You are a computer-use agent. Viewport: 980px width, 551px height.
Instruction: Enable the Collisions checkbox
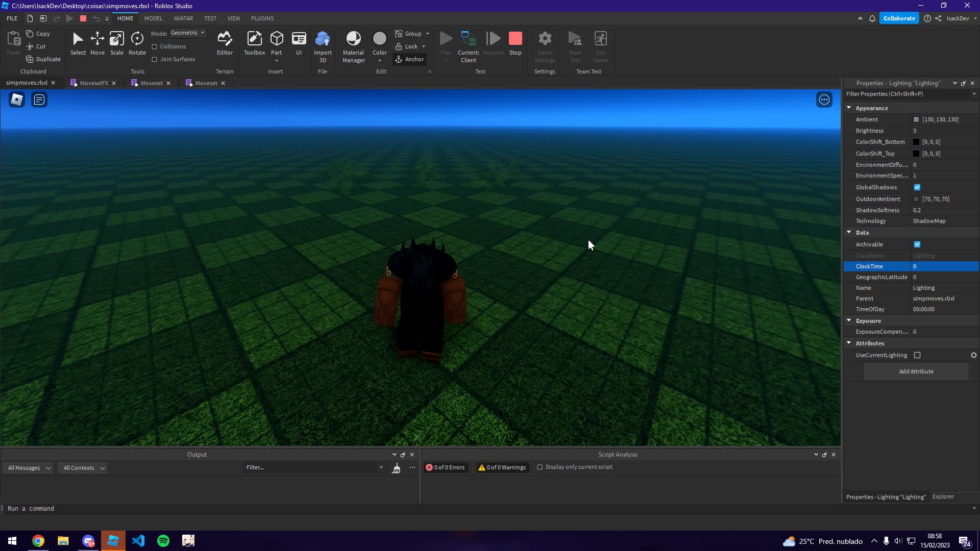tap(155, 46)
